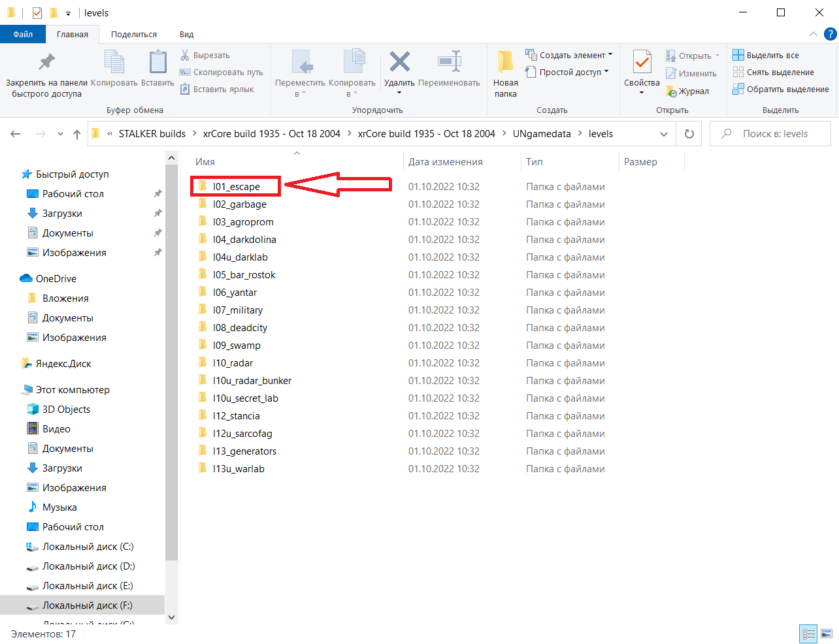Viewport: 839px width, 644px height.
Task: Open the Properties (Свойства) icon
Action: (642, 63)
